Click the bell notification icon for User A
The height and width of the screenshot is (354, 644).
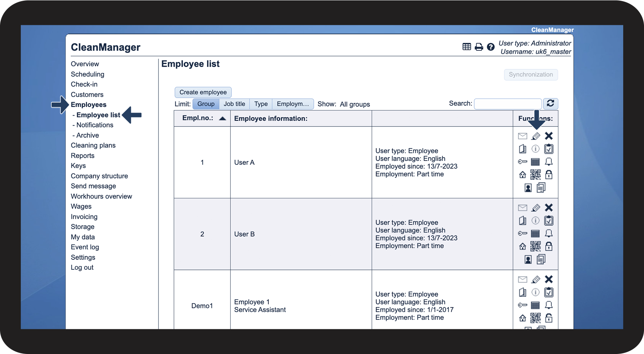549,162
